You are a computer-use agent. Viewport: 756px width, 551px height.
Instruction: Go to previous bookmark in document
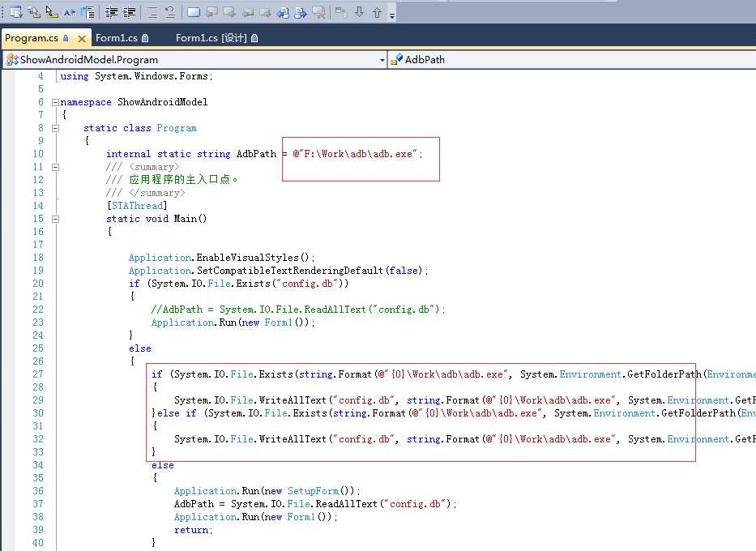tap(283, 12)
